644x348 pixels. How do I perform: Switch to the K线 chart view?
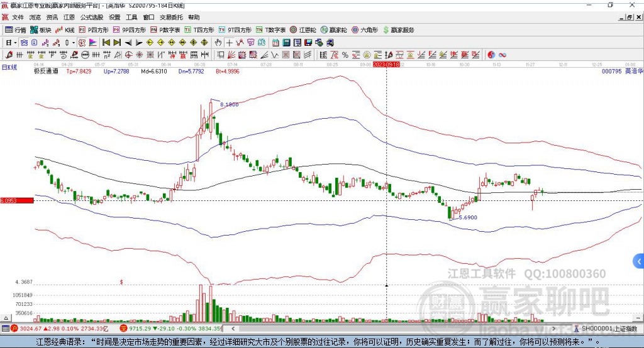(x=65, y=30)
